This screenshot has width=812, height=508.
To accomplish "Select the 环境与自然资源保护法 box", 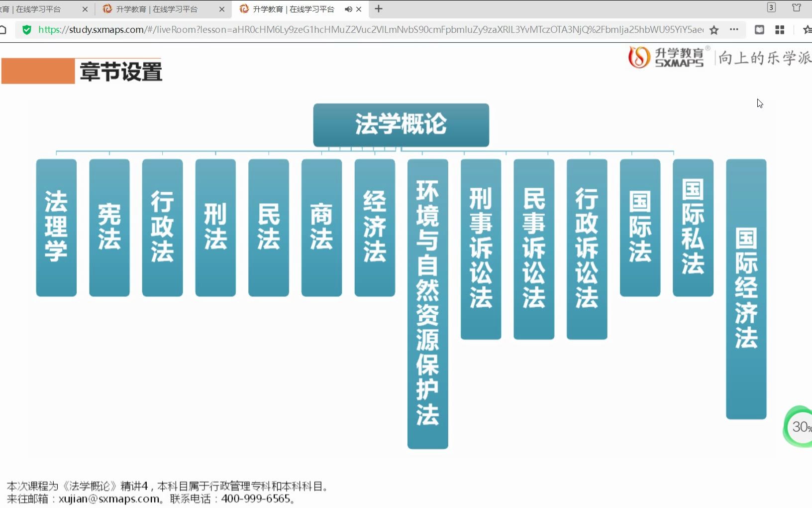I will click(428, 304).
